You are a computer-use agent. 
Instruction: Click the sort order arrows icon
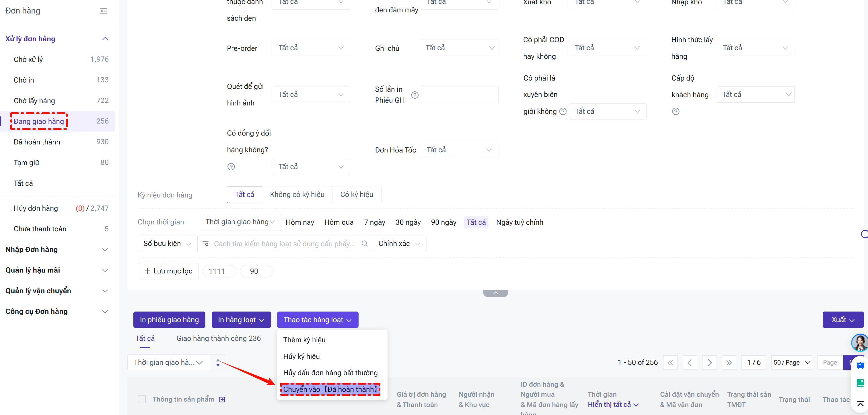(x=218, y=363)
